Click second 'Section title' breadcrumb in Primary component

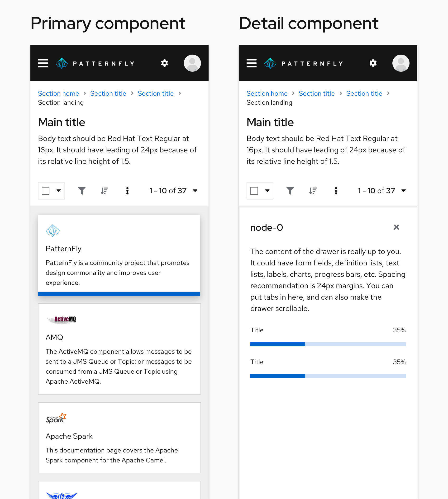tap(156, 94)
